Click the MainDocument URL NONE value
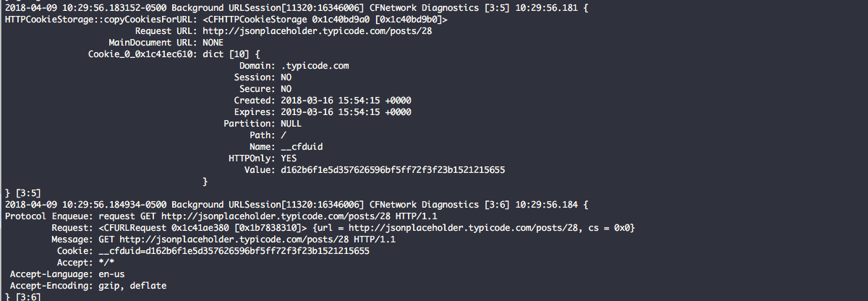868x301 pixels. click(213, 43)
